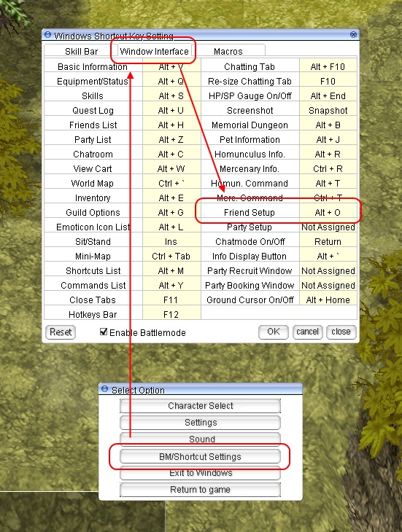Change the Merc. Command key Ctrl + T
Viewport: 402px width, 532px height.
pos(328,197)
